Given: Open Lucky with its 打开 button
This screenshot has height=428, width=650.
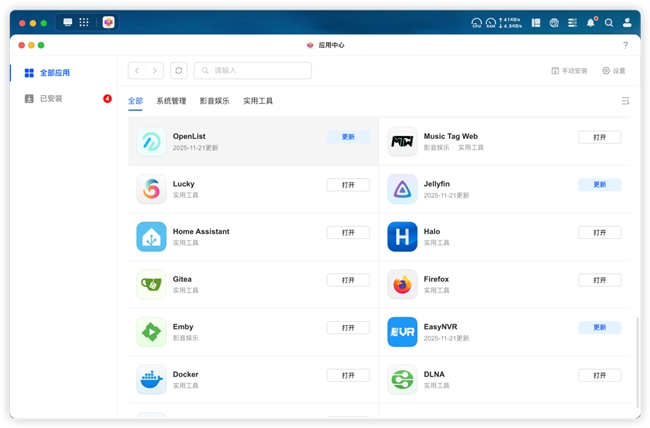Looking at the screenshot, I should [x=348, y=185].
